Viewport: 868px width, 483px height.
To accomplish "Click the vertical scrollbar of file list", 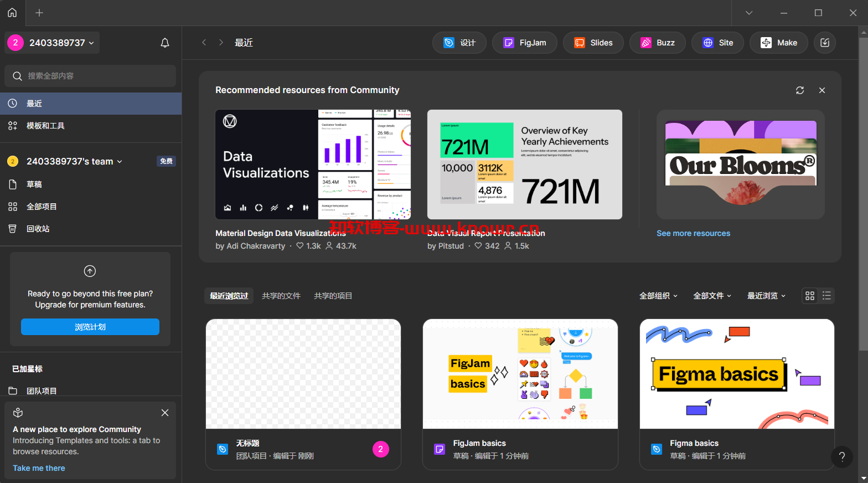I will pos(864,194).
